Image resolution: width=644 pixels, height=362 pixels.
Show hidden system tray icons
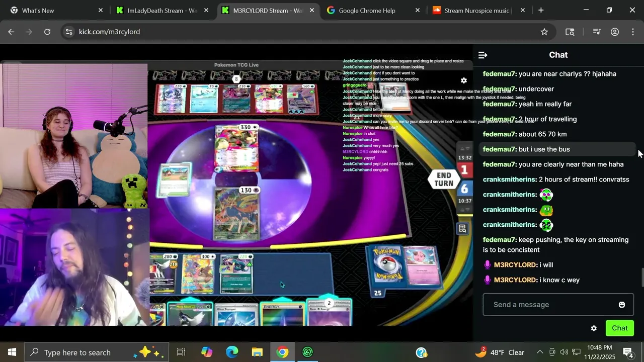(540, 352)
